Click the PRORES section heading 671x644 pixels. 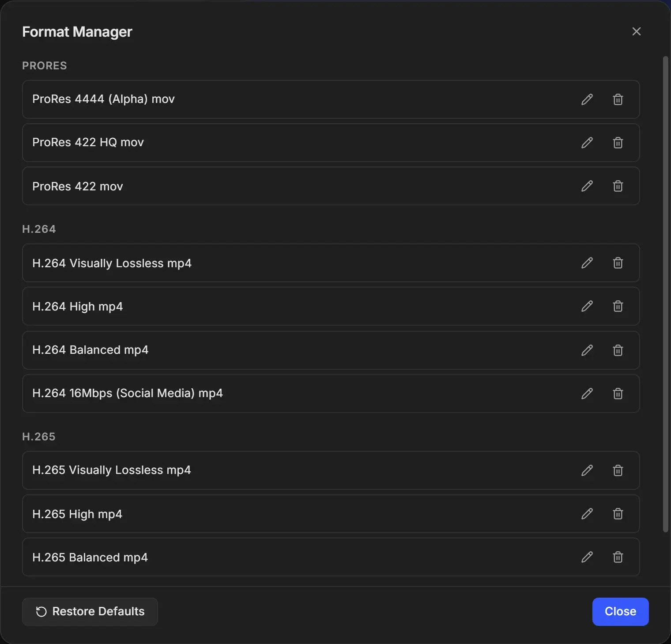tap(45, 66)
